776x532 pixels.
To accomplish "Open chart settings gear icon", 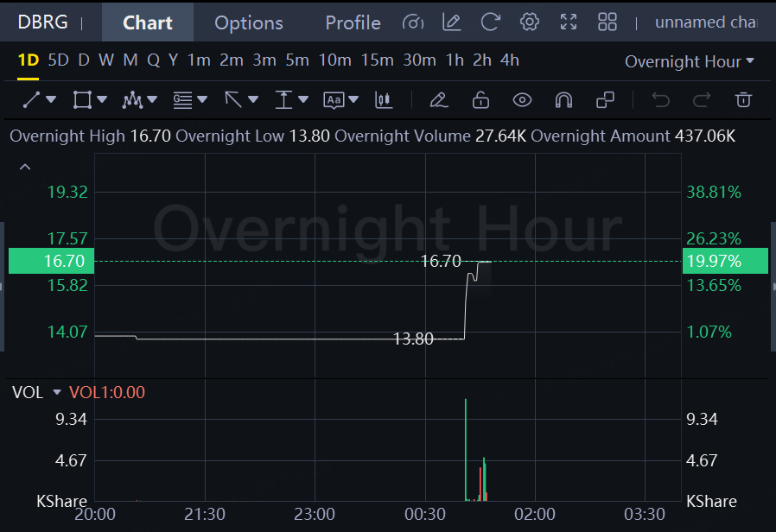I will [529, 22].
